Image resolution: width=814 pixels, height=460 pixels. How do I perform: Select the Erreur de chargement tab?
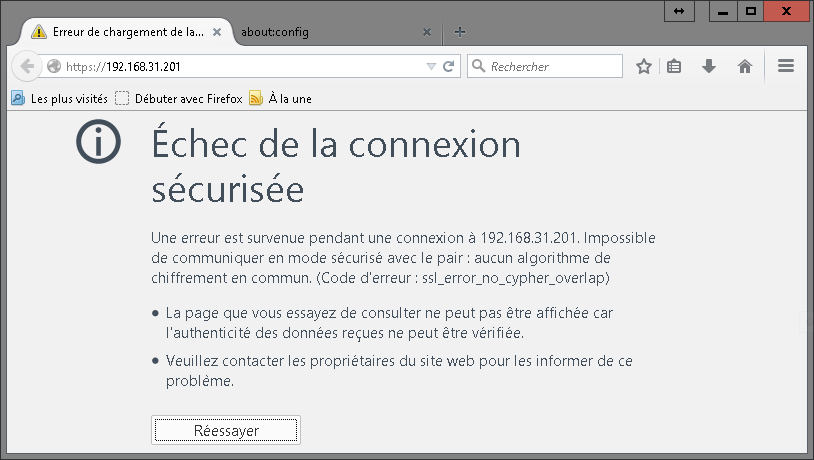click(127, 32)
